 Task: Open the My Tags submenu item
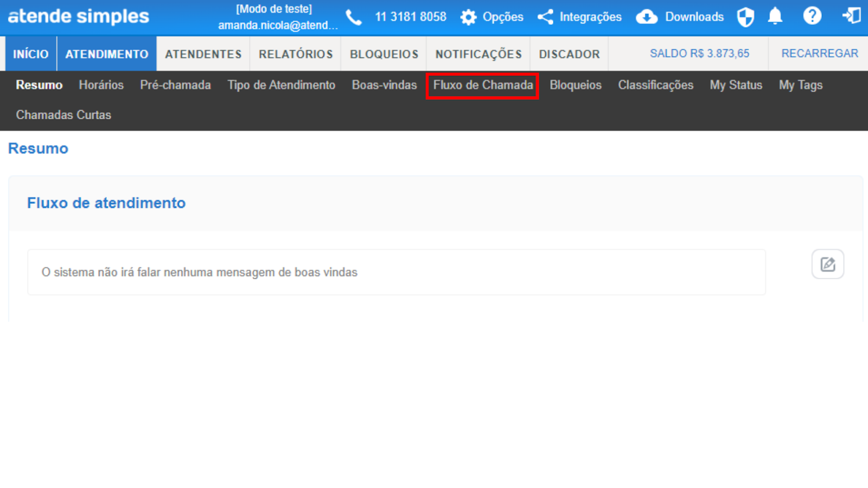point(801,85)
